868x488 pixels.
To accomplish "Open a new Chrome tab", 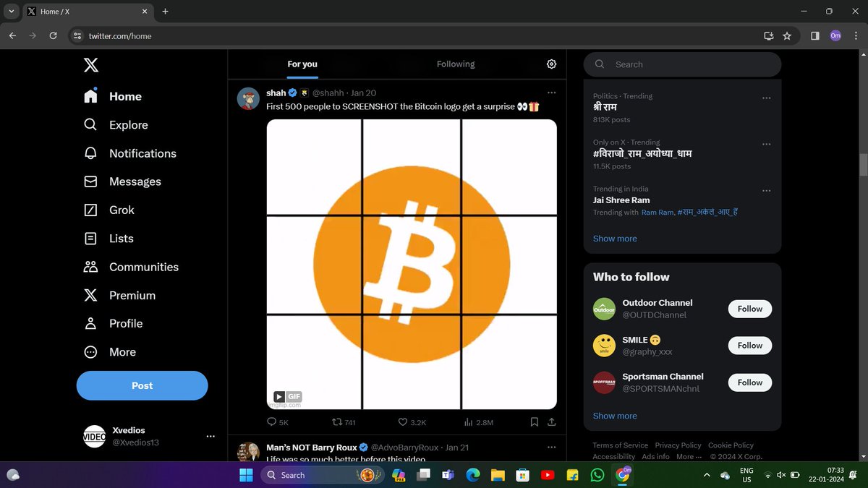I will [165, 12].
